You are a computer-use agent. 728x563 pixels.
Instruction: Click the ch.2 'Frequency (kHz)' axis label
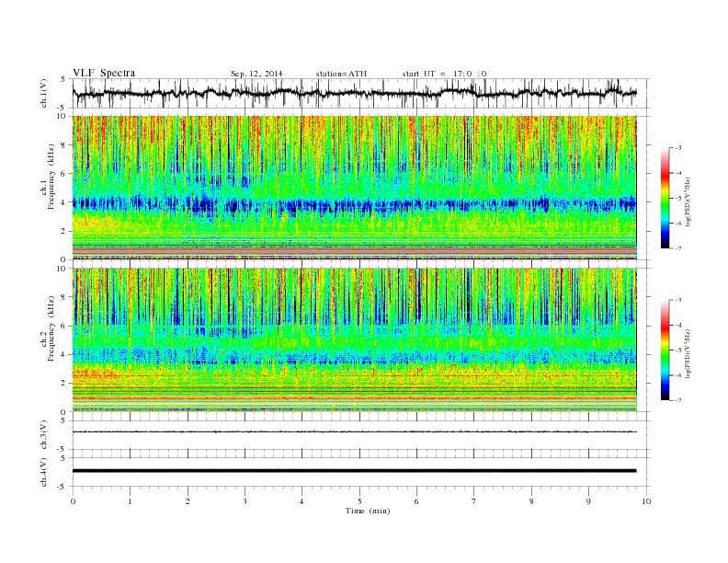tap(51, 327)
